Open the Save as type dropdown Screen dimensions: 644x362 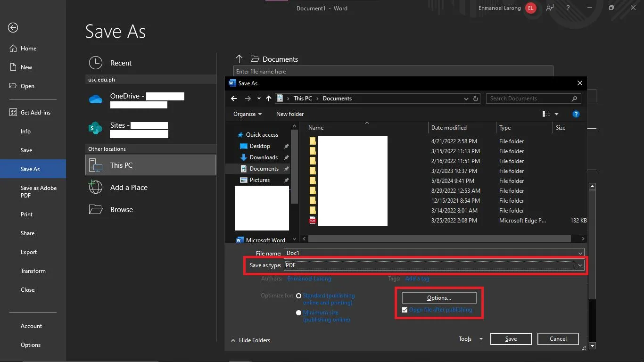(x=580, y=265)
